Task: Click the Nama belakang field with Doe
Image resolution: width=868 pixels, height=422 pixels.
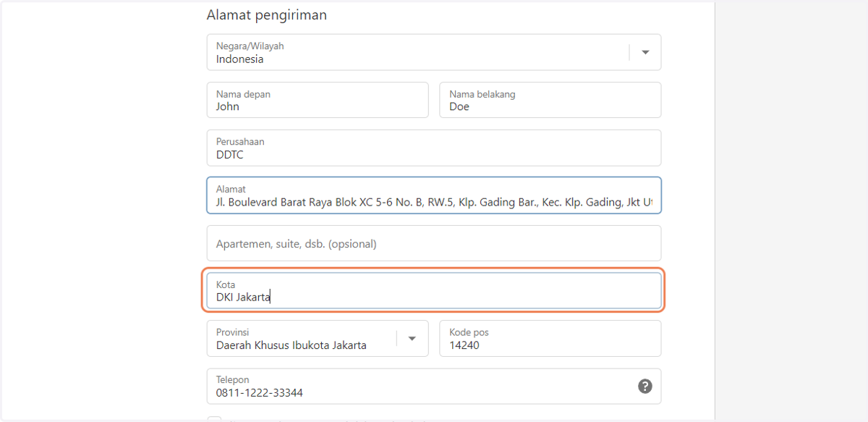Action: [550, 100]
